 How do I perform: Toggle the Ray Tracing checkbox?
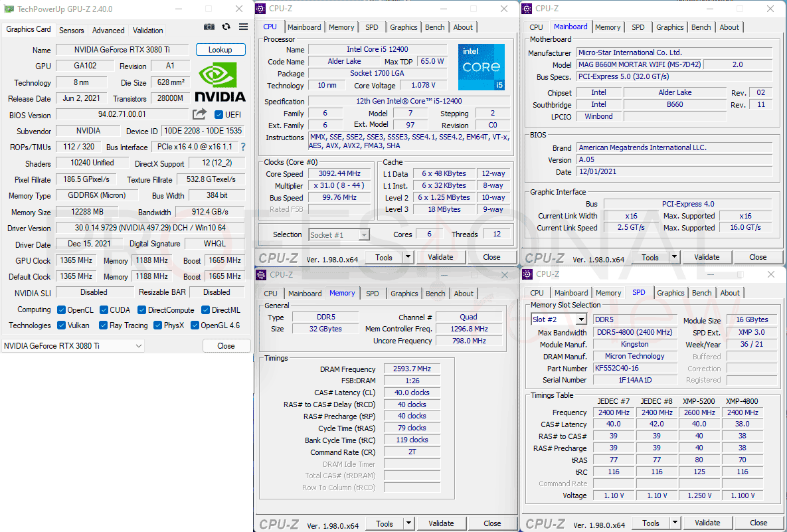pos(104,325)
